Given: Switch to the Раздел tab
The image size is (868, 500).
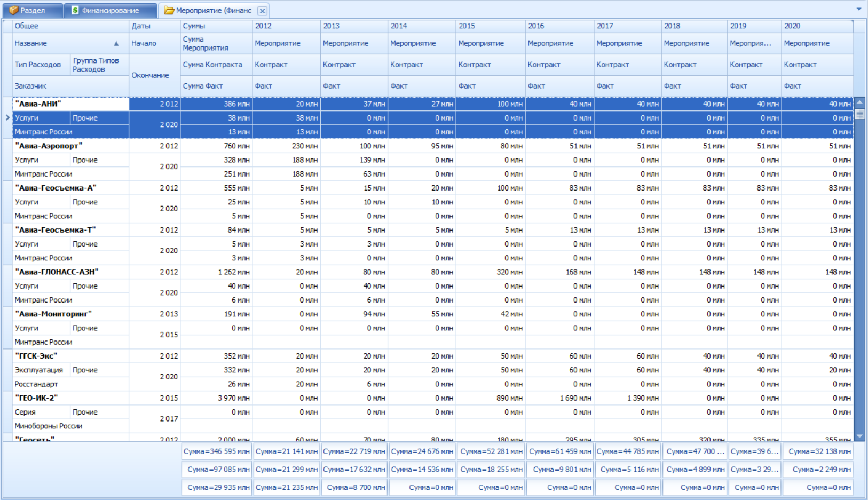Looking at the screenshot, I should point(33,10).
